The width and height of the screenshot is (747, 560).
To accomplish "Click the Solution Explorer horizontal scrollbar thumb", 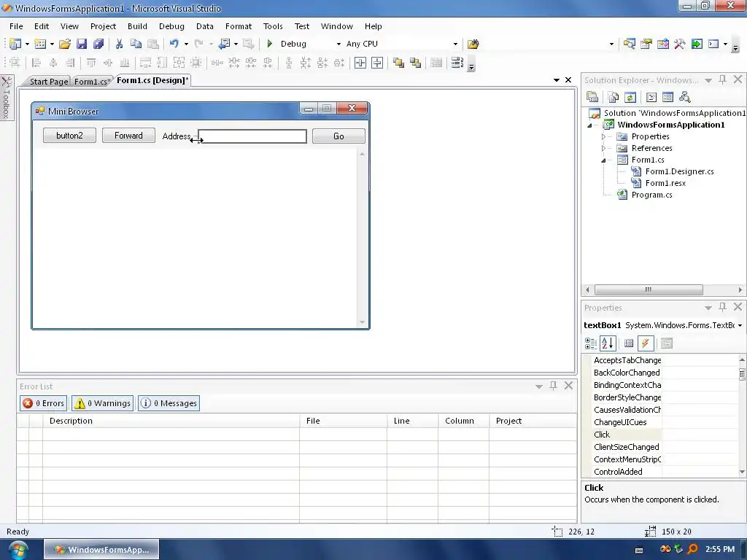I will (x=649, y=289).
